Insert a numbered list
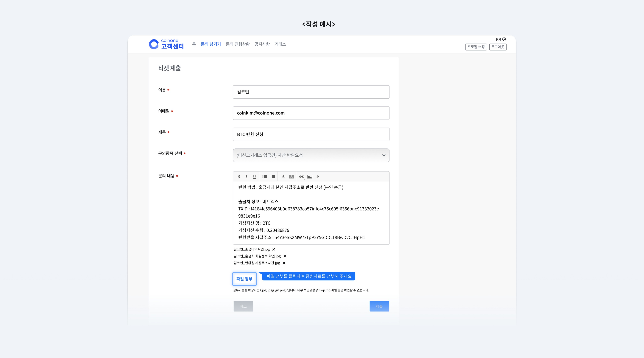The image size is (644, 358). [273, 177]
